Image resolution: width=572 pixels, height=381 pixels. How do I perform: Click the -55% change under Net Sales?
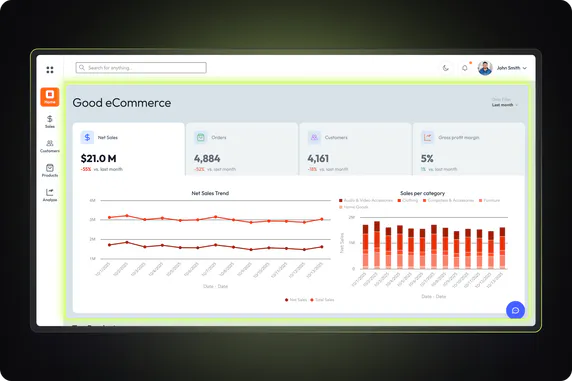(86, 169)
